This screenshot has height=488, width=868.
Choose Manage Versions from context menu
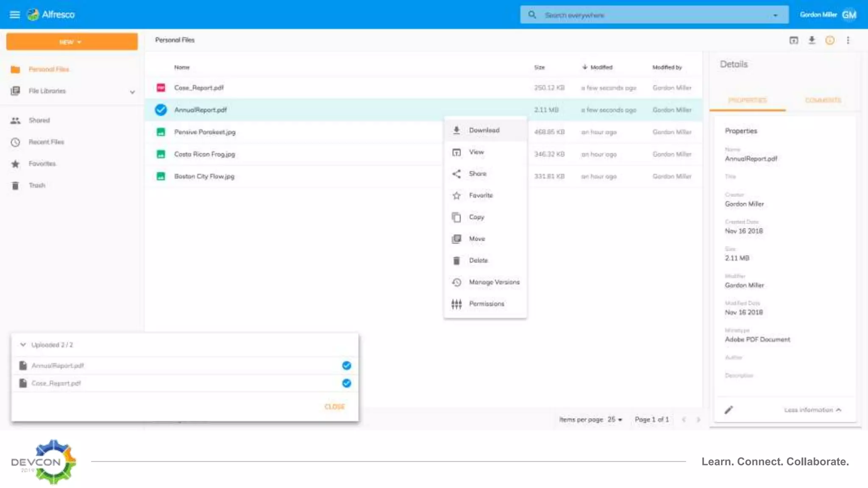click(494, 282)
